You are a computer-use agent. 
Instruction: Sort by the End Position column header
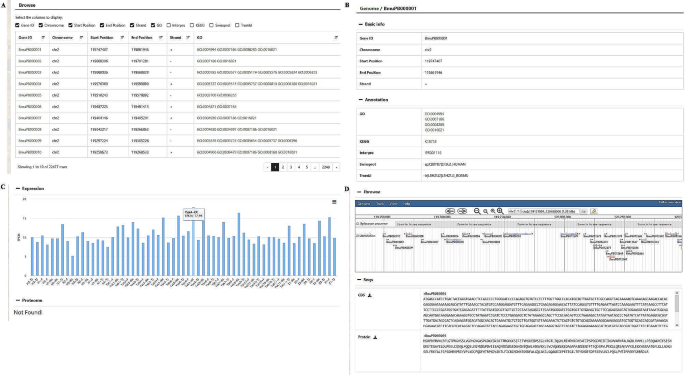click(x=141, y=38)
